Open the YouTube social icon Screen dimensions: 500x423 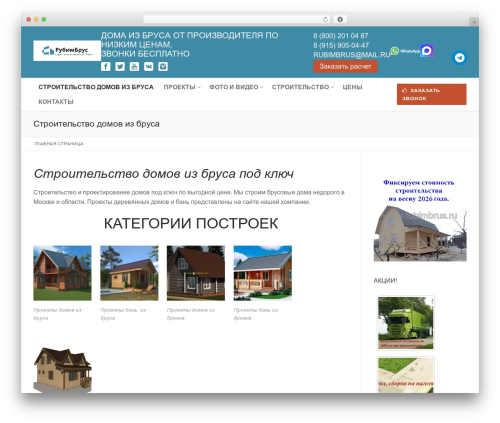point(134,66)
